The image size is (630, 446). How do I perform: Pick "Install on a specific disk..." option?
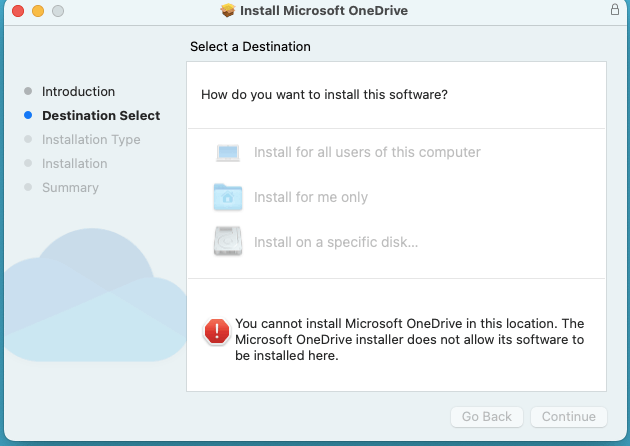336,242
